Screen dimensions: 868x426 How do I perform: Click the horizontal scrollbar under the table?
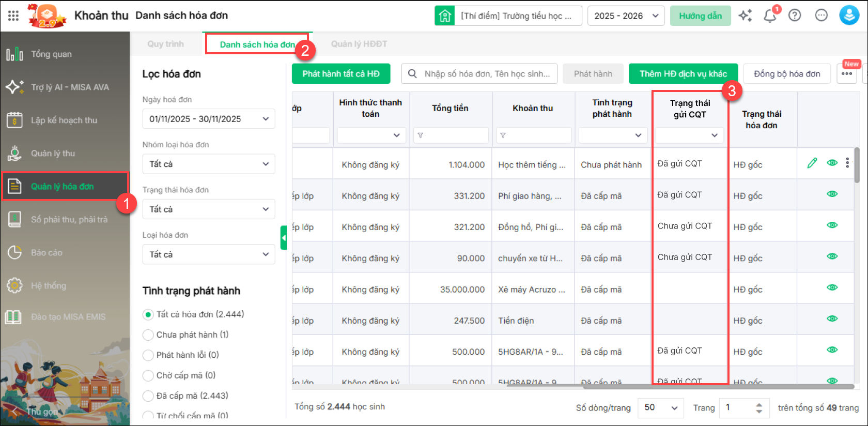672,386
